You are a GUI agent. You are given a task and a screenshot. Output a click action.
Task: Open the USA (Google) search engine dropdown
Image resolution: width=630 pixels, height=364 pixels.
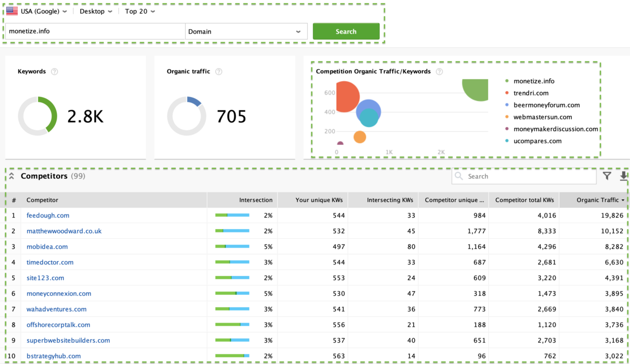click(44, 11)
